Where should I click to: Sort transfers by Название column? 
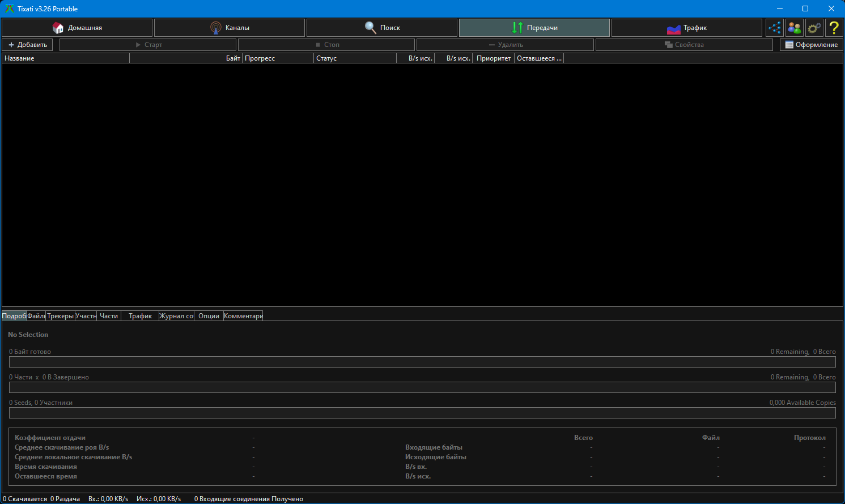pos(66,58)
